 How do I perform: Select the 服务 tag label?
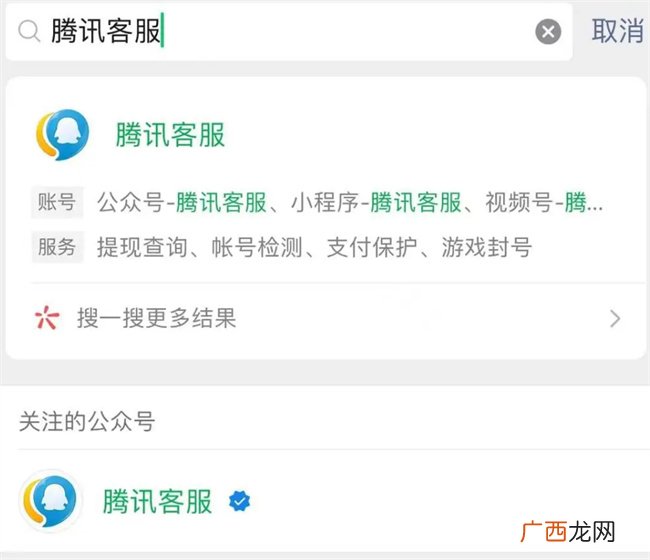57,247
